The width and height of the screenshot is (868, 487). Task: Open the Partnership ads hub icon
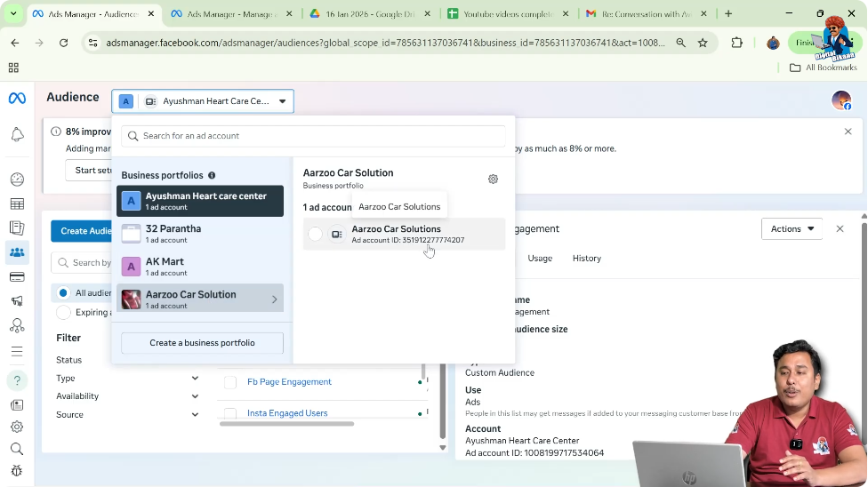point(17,325)
